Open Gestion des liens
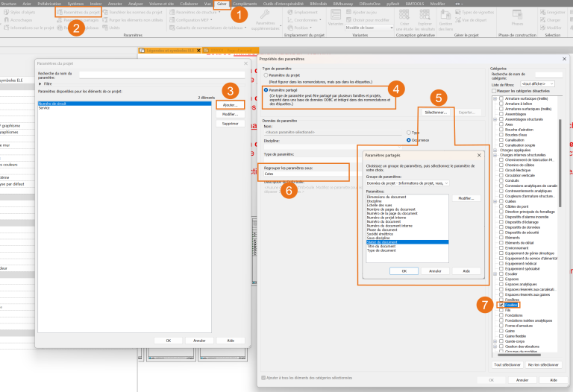The width and height of the screenshot is (573, 392). click(x=445, y=19)
